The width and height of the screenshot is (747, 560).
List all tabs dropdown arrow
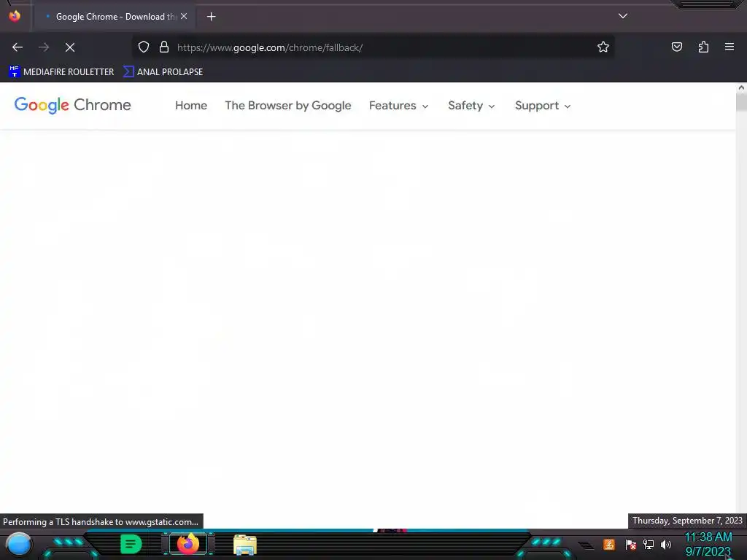click(x=623, y=16)
